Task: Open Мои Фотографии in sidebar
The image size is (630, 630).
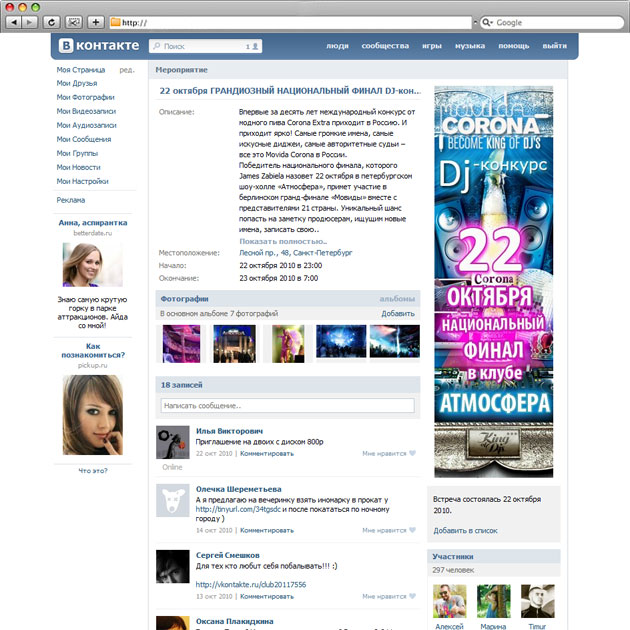Action: pyautogui.click(x=86, y=97)
